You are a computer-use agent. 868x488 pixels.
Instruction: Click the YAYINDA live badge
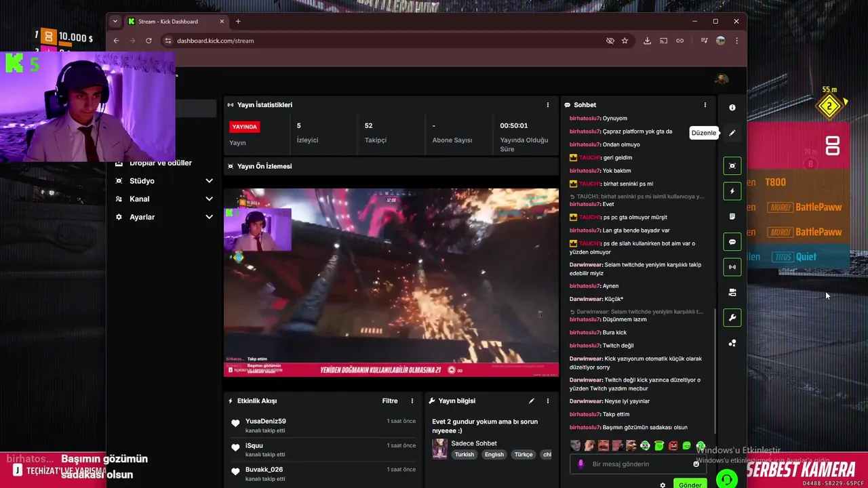coord(245,127)
